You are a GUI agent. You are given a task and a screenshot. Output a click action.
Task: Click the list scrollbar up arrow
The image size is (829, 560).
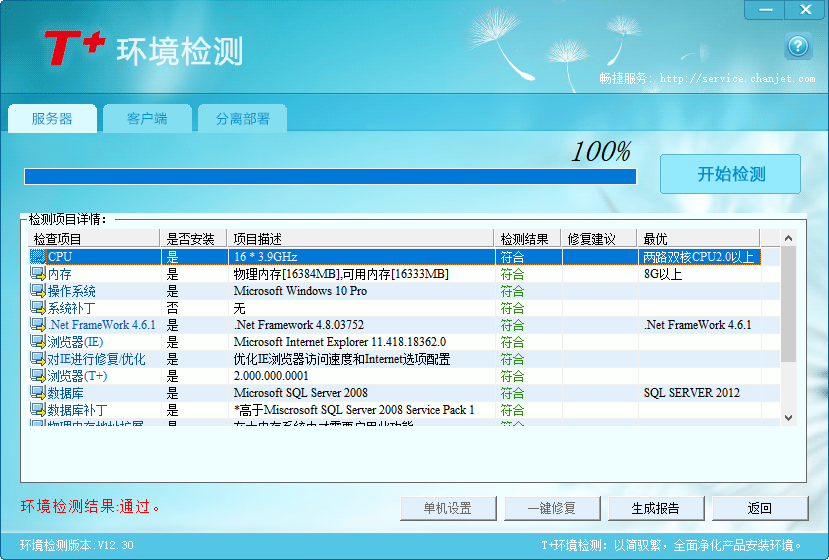click(x=788, y=238)
